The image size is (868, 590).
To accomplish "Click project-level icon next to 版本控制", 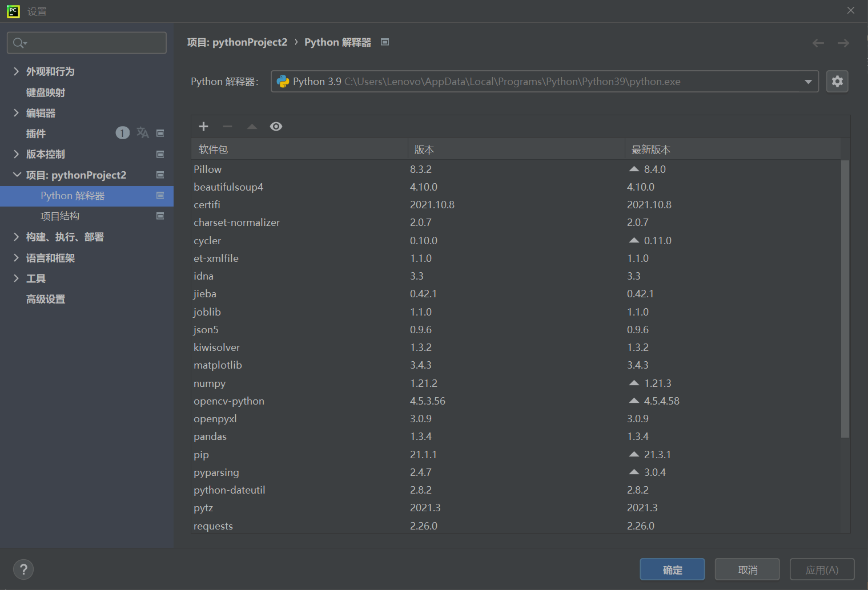I will [x=160, y=154].
